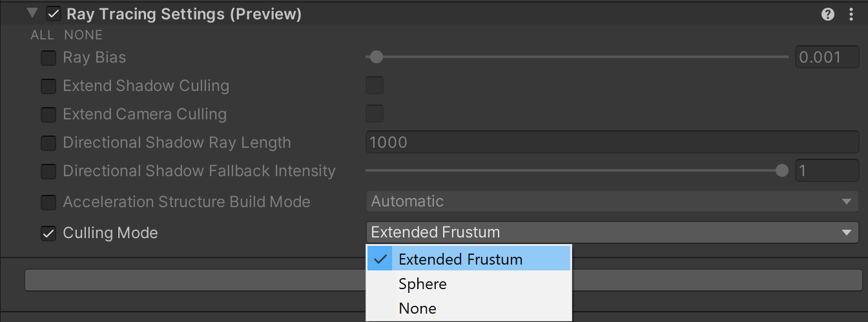
Task: Enable the Extend Camera Culling override checkbox
Action: tap(48, 115)
